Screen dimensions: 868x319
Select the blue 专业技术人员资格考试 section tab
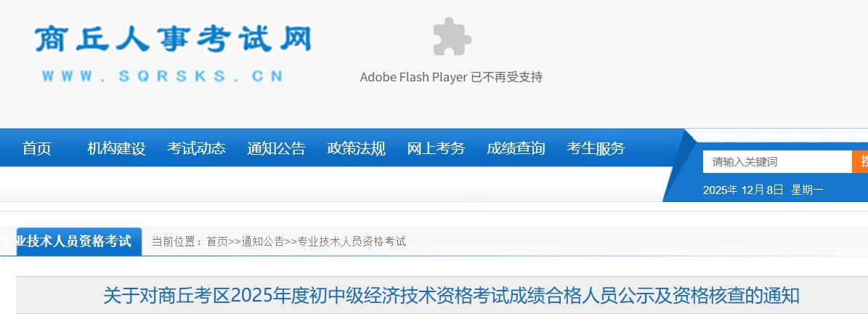click(x=73, y=241)
